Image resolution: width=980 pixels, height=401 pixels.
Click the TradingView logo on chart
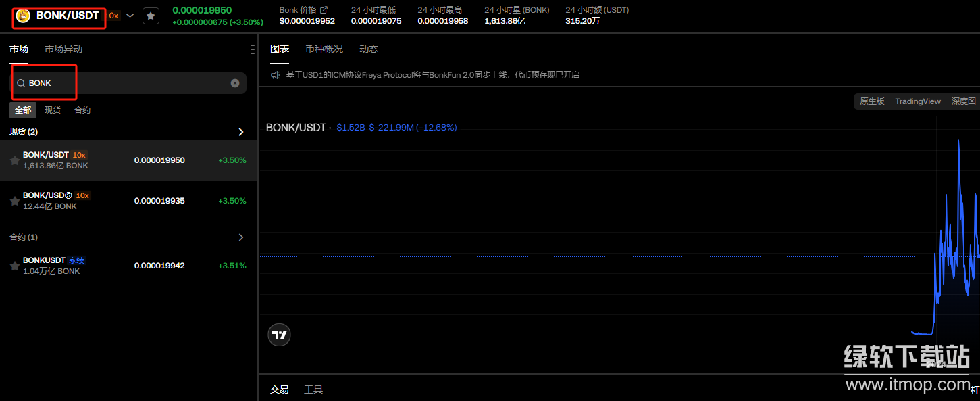(x=279, y=334)
